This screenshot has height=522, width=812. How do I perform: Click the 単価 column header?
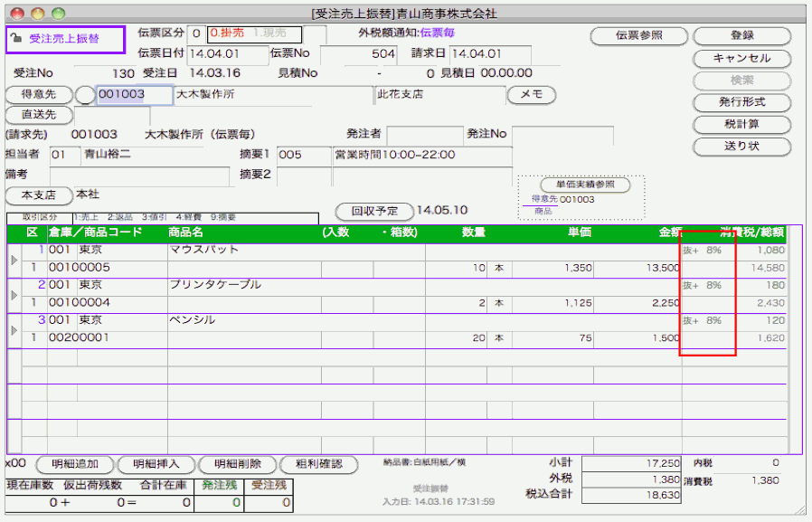579,233
